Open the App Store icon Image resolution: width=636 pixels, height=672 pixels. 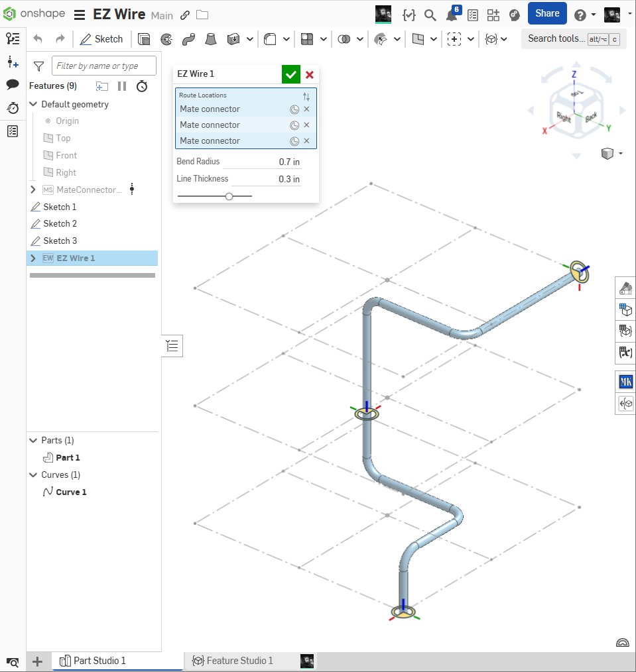(x=493, y=15)
